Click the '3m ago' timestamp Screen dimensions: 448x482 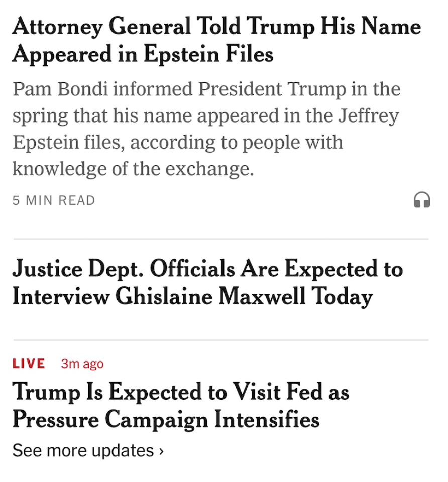click(82, 364)
